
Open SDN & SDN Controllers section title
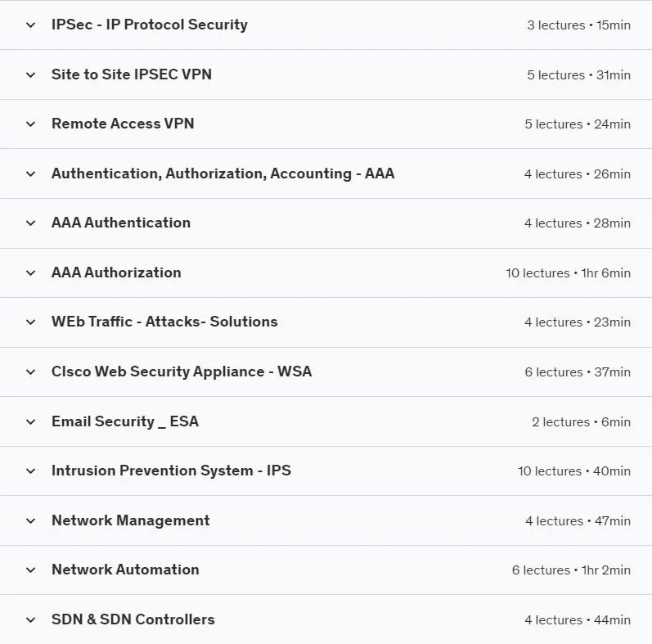click(133, 619)
